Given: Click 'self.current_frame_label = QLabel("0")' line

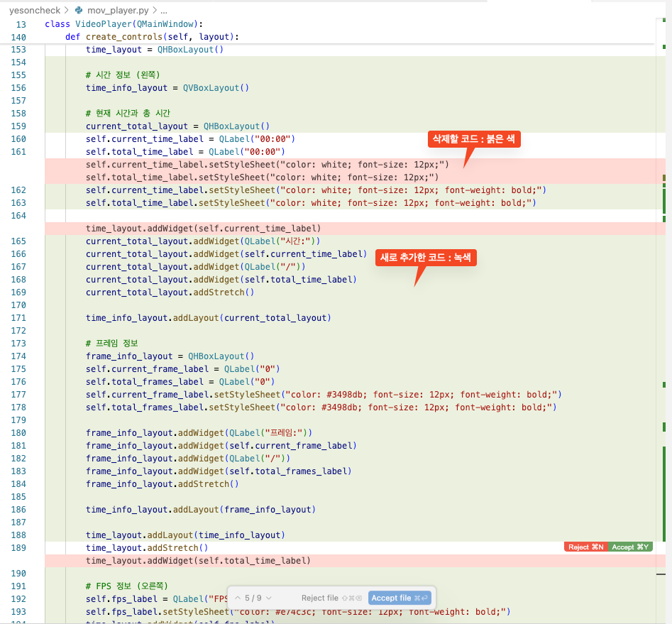Looking at the screenshot, I should tap(182, 369).
